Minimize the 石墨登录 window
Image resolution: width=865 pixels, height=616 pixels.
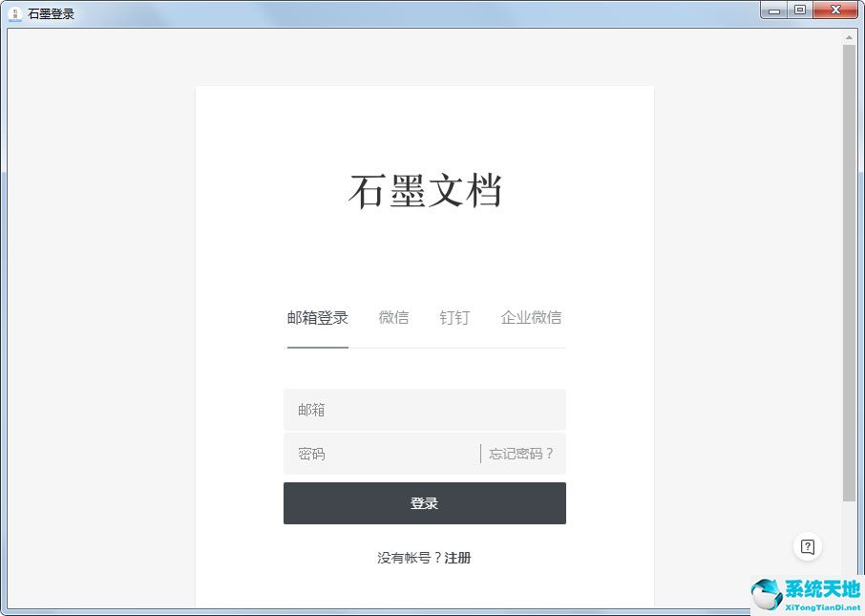coord(774,10)
